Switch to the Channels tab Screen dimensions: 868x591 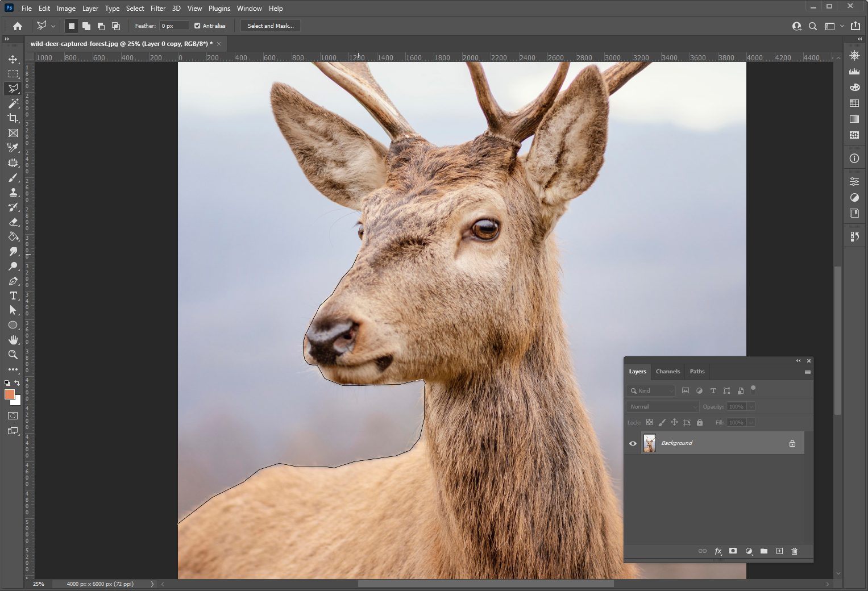click(668, 372)
